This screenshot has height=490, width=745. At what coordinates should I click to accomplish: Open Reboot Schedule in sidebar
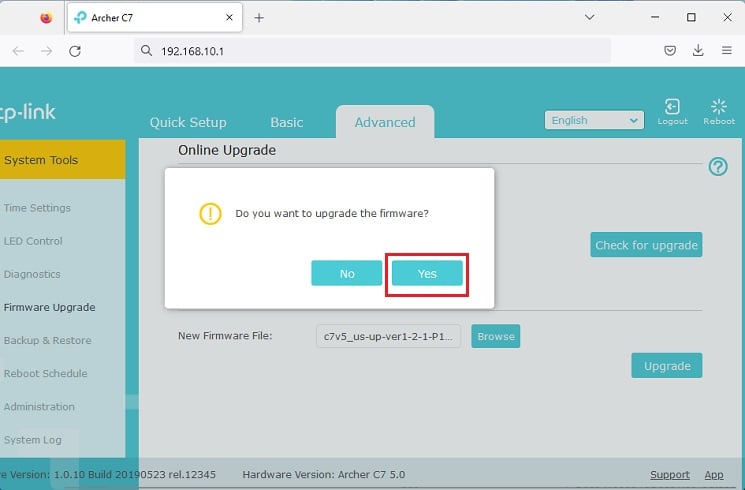point(46,374)
